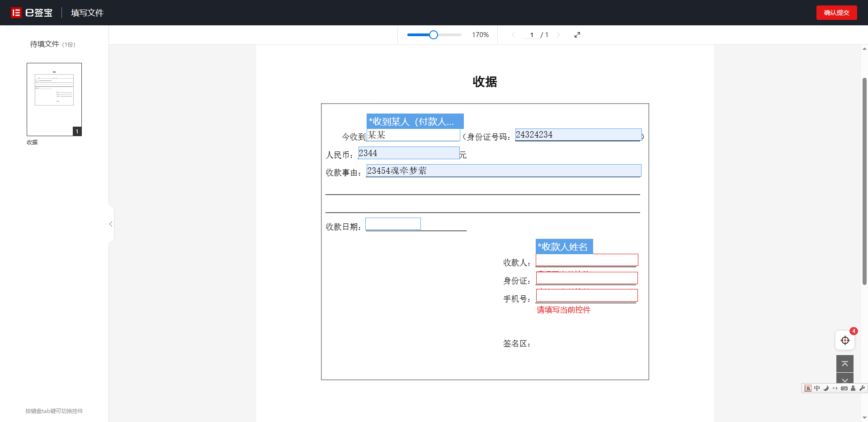Viewport: 868px width, 422px height.
Task: Click 确认提交 to submit the form
Action: (836, 13)
